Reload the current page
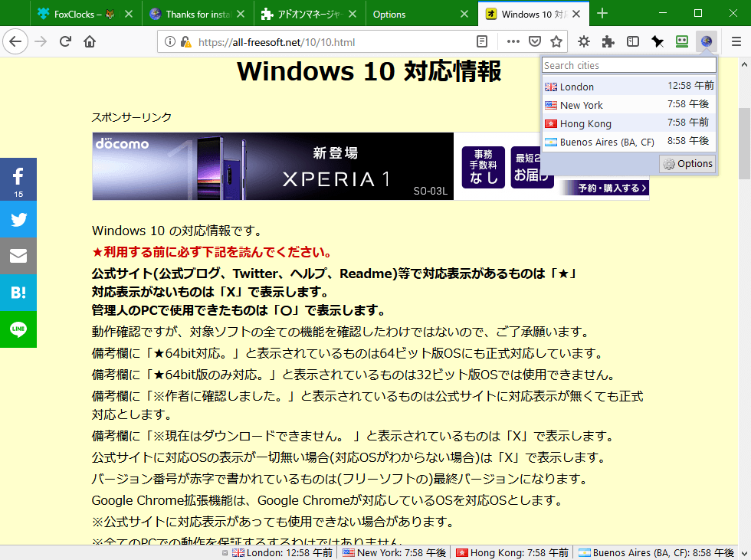The image size is (751, 560). 66,41
